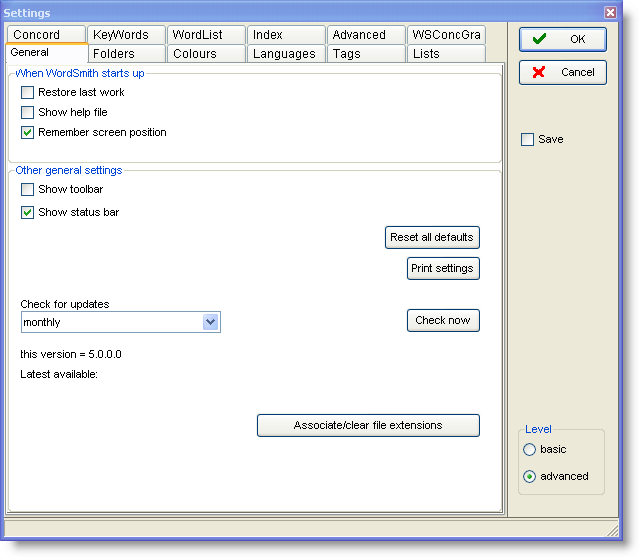639x557 pixels.
Task: Close the Settings window
Action: coord(610,13)
